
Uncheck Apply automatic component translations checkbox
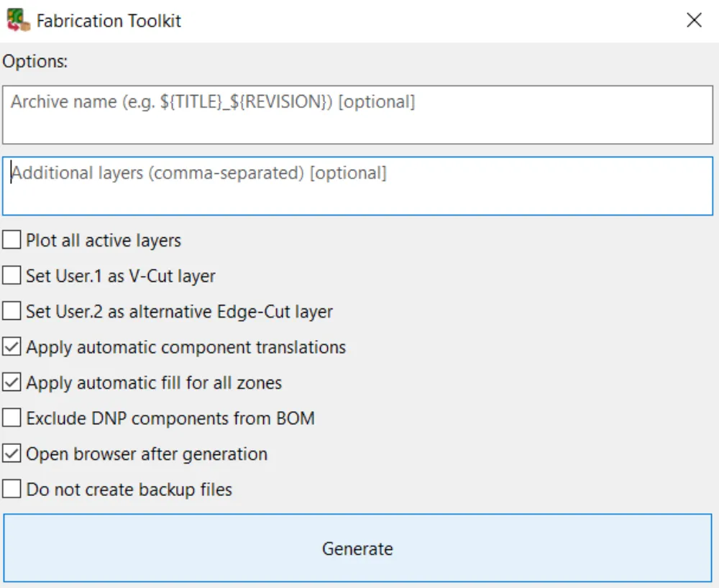pyautogui.click(x=12, y=347)
